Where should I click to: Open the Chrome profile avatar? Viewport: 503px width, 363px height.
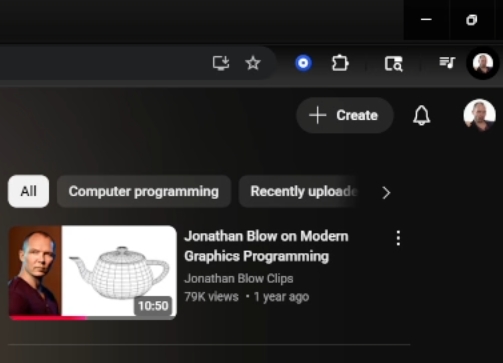coord(483,63)
